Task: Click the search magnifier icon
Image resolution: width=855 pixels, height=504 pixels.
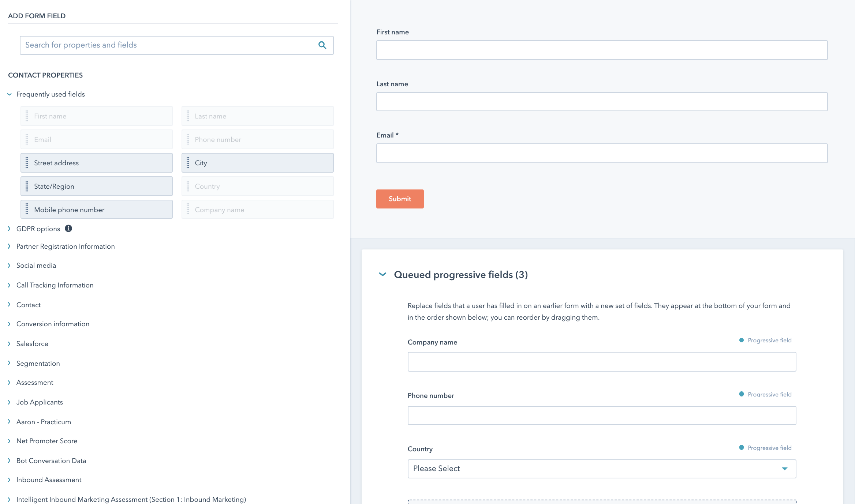Action: [x=322, y=45]
